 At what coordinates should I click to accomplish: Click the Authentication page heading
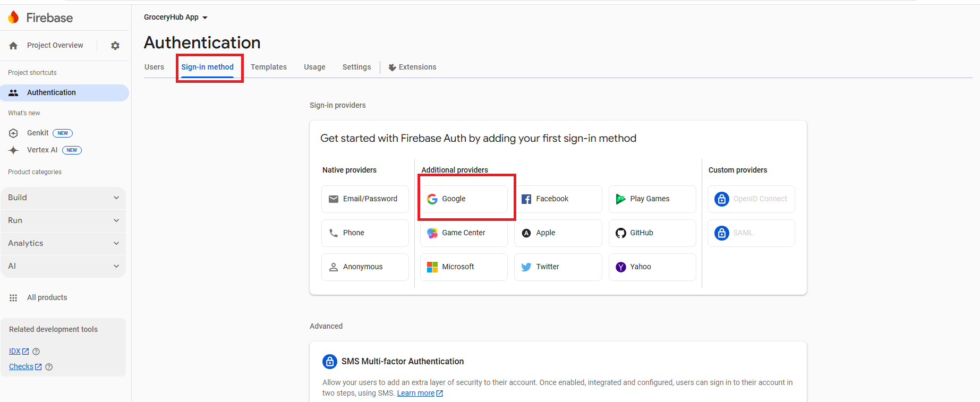coord(202,42)
